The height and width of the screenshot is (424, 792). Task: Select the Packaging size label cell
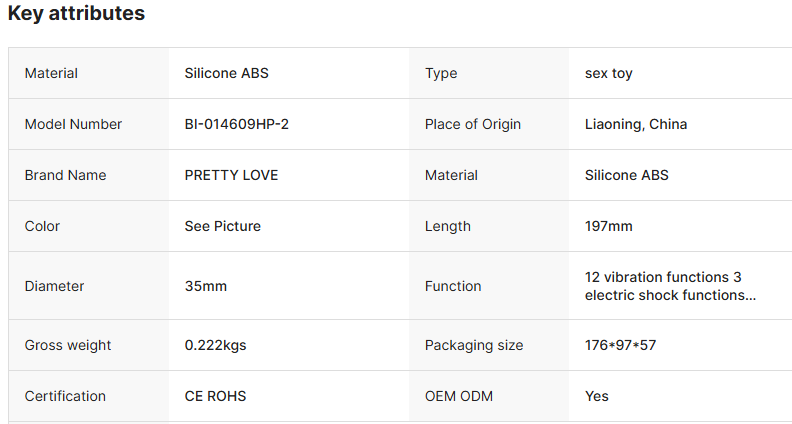[474, 345]
